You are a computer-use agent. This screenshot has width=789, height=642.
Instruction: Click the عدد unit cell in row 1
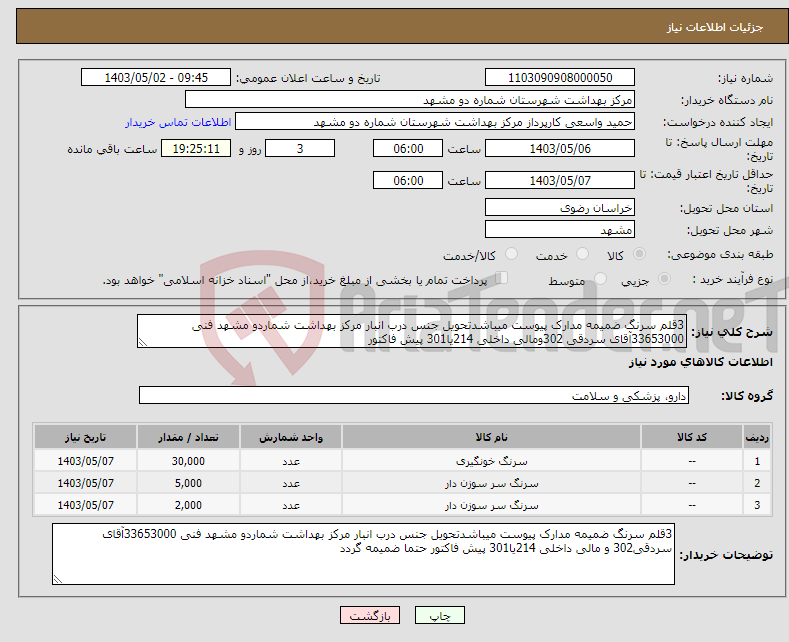tap(291, 461)
